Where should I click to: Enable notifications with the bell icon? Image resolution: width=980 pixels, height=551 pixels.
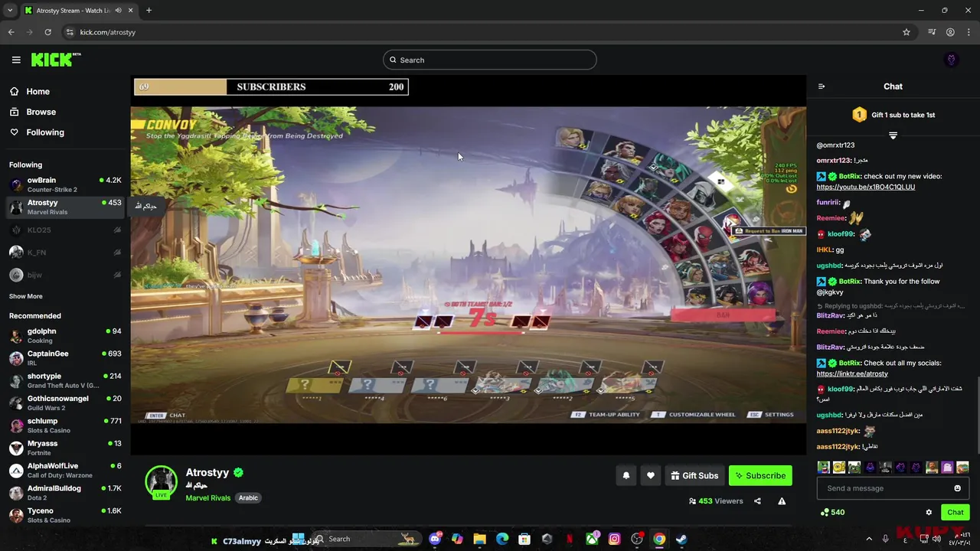click(626, 475)
